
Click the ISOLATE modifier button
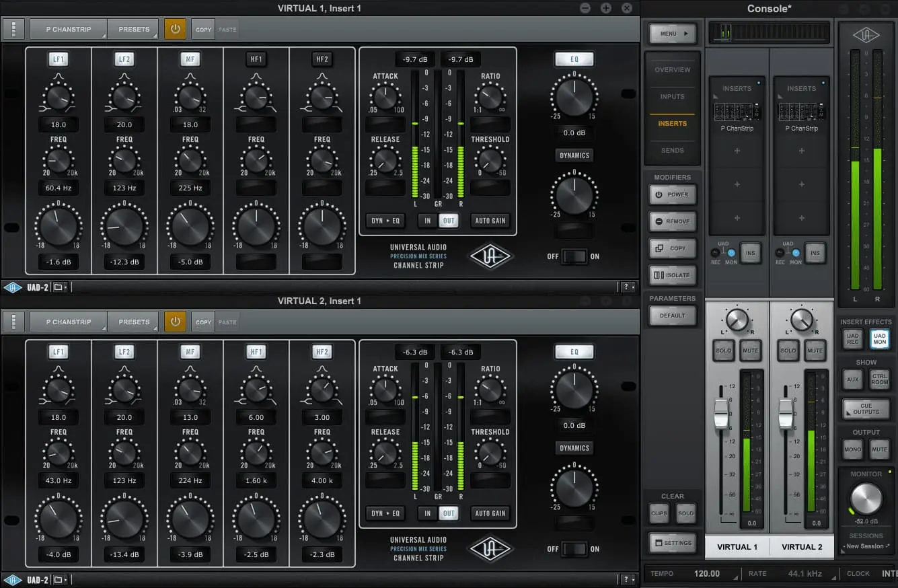[673, 275]
